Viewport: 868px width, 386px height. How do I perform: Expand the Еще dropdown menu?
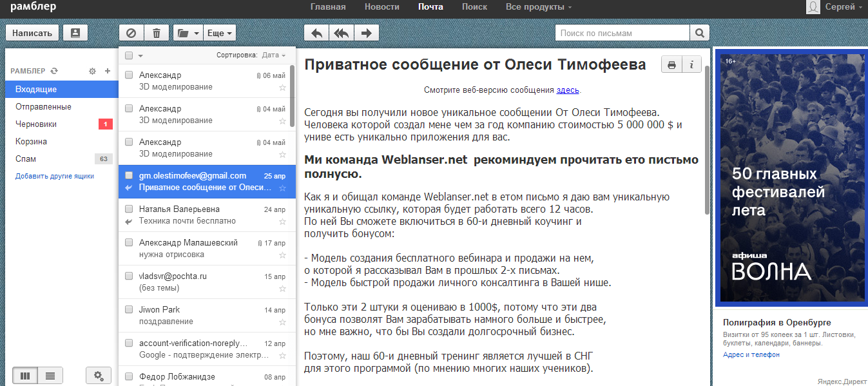pos(219,33)
